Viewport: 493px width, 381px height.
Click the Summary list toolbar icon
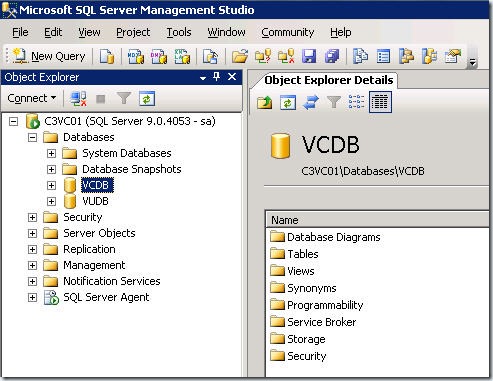[x=383, y=56]
